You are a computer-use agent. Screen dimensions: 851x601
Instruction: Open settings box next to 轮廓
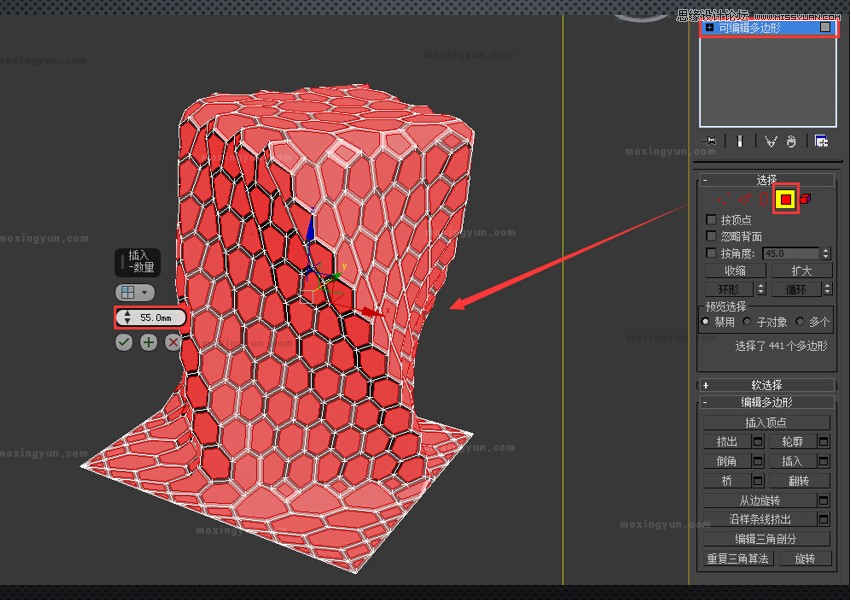pos(823,442)
